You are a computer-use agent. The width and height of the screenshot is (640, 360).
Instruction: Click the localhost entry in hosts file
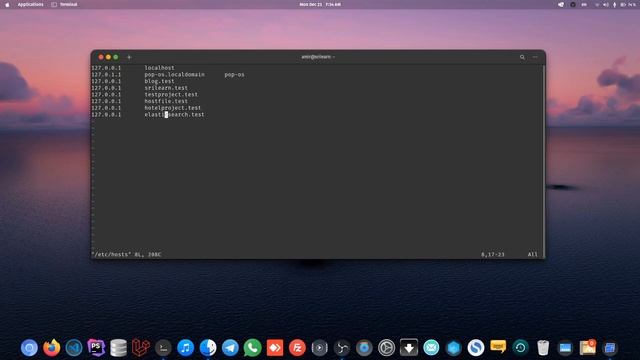(159, 68)
